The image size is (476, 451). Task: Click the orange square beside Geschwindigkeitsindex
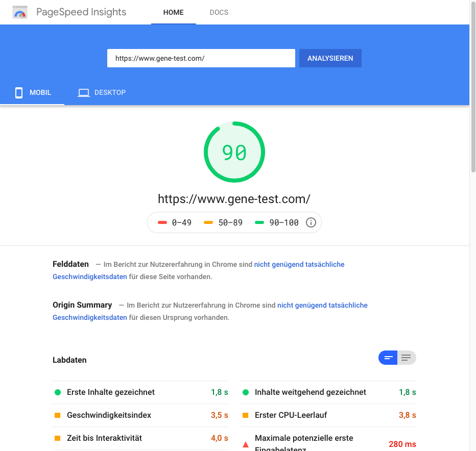coord(57,415)
